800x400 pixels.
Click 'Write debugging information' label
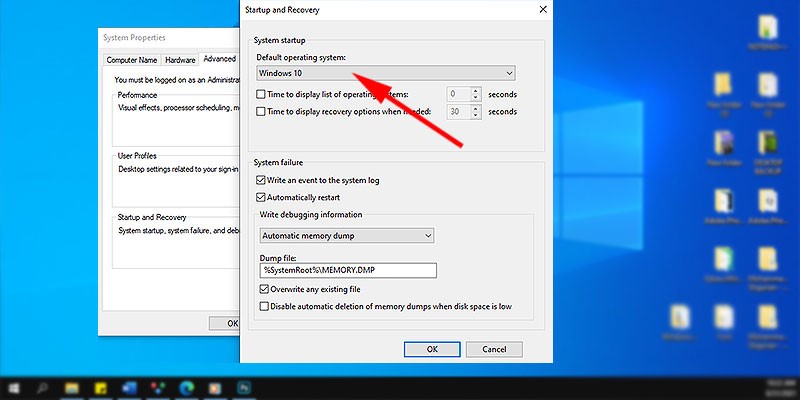(311, 215)
